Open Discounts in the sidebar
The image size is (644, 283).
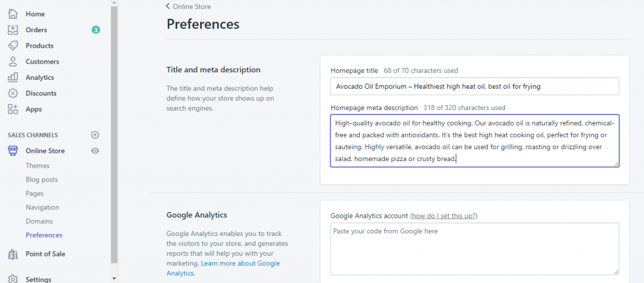(41, 93)
